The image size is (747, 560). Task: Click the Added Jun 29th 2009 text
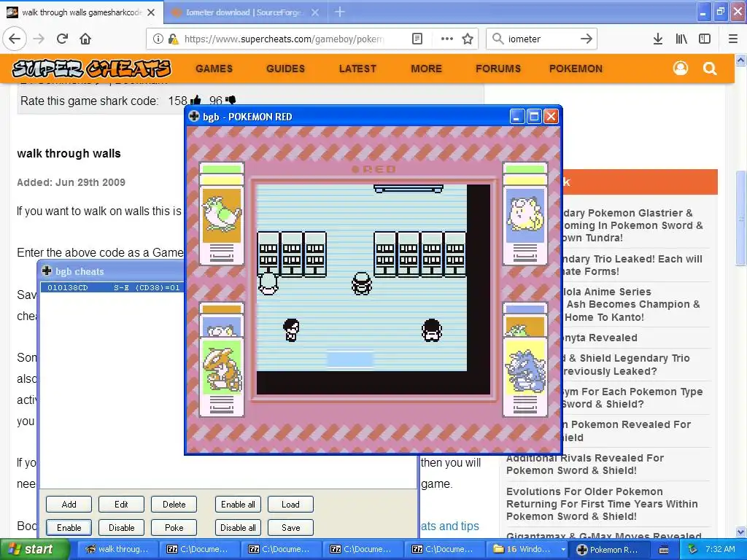pyautogui.click(x=71, y=182)
